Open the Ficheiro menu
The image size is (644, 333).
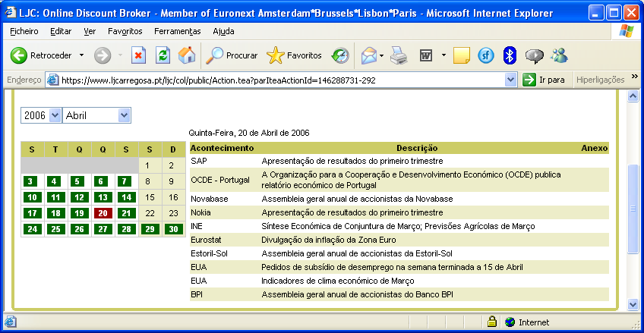[x=24, y=31]
